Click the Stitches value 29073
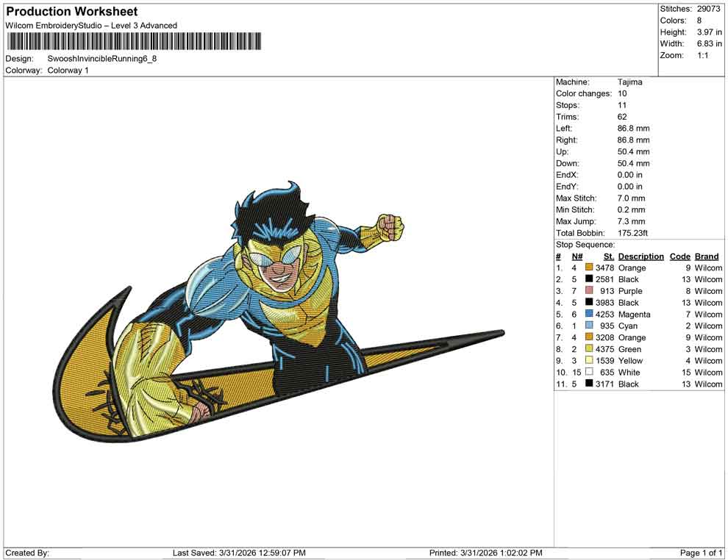This screenshot has height=560, width=728. coord(708,9)
